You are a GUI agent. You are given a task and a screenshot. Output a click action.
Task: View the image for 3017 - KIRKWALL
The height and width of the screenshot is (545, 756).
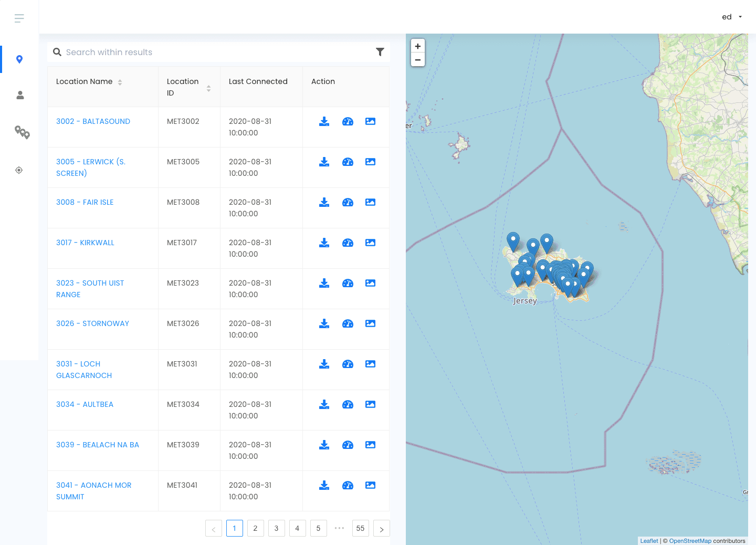(x=370, y=243)
